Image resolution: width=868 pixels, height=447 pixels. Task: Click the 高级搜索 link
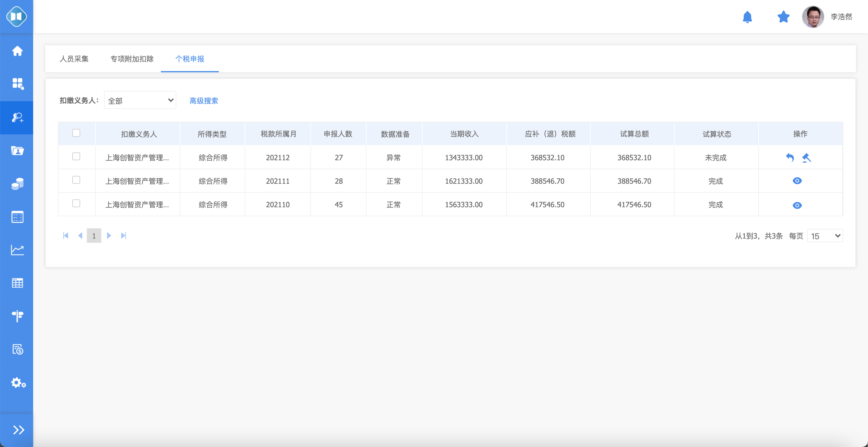(203, 101)
